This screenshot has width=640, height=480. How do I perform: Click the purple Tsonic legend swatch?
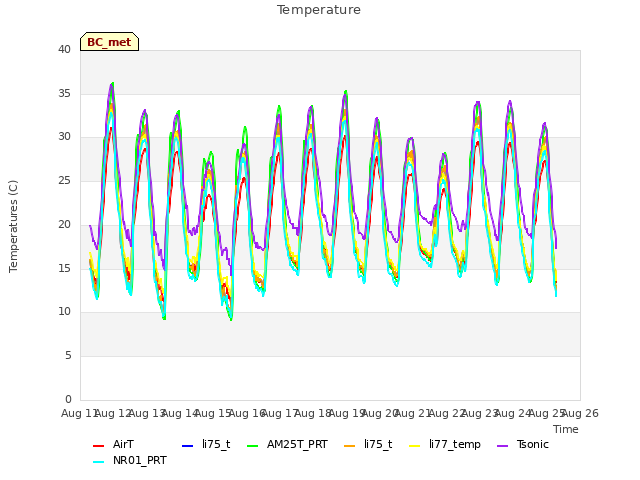click(x=502, y=445)
